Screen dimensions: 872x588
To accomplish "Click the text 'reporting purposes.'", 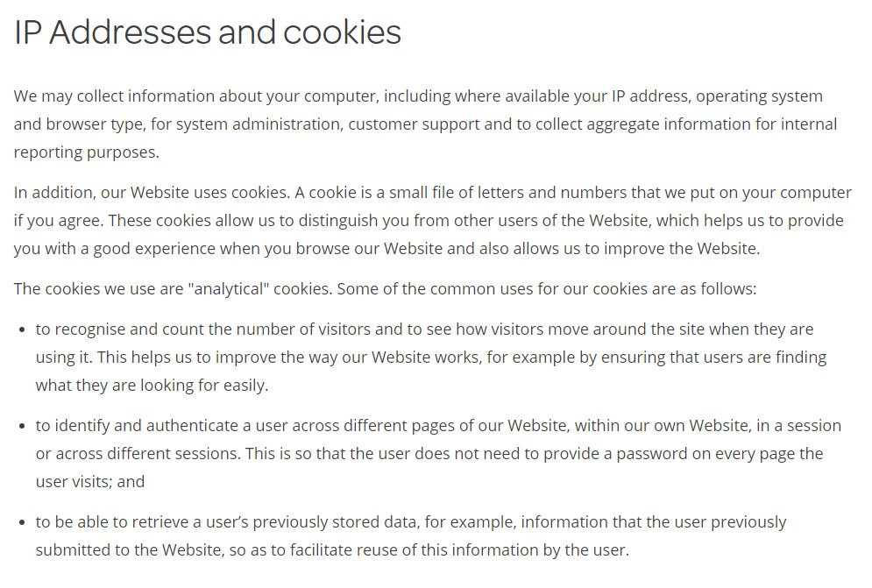I will click(87, 152).
